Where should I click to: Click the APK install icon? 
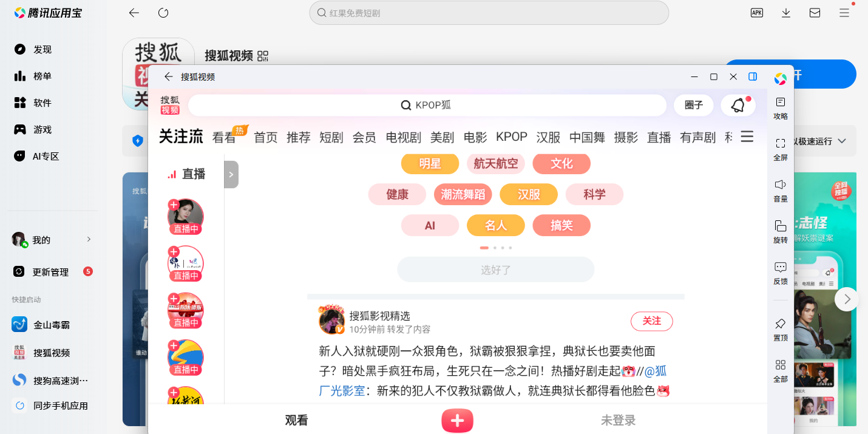click(x=757, y=13)
